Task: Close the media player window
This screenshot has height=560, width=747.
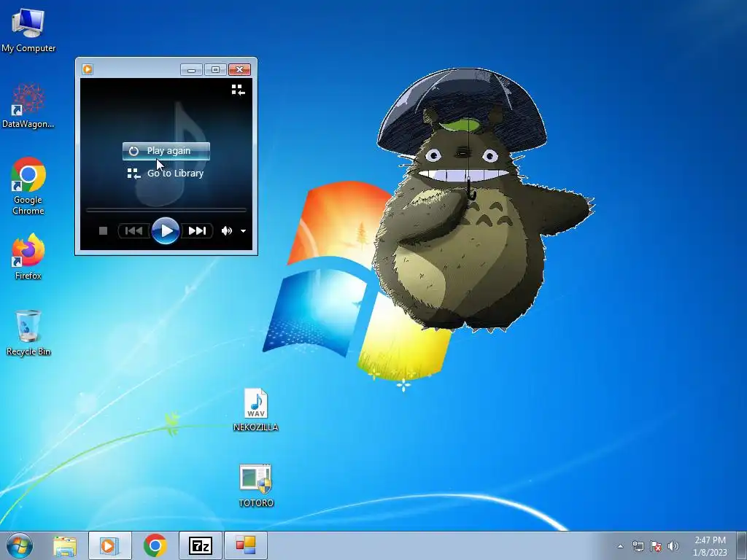Action: (239, 70)
